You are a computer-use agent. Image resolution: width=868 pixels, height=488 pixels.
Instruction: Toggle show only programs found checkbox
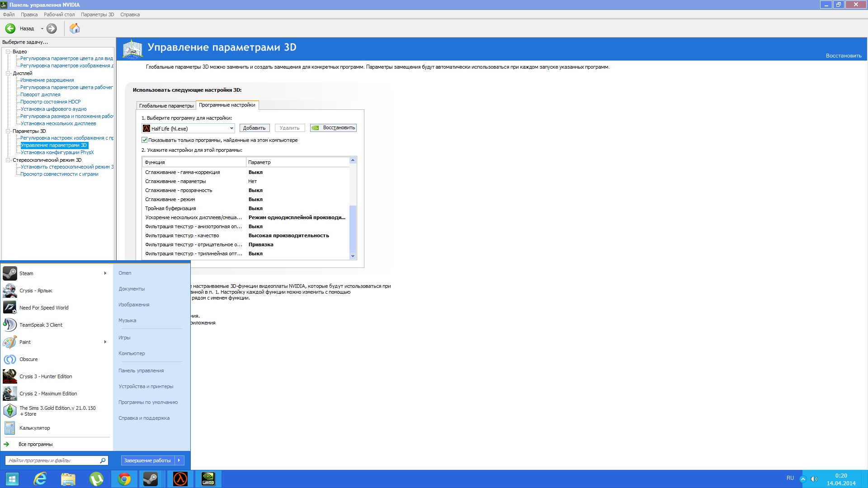click(x=145, y=140)
